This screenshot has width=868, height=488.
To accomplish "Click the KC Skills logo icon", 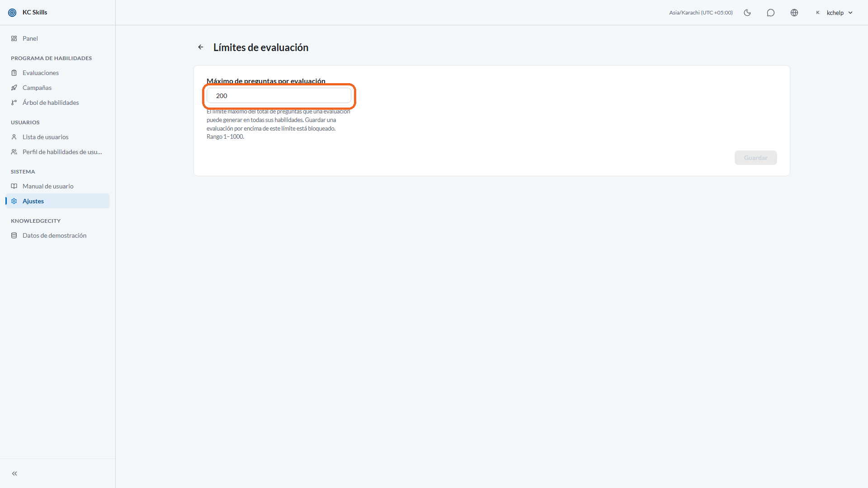I will click(x=12, y=13).
